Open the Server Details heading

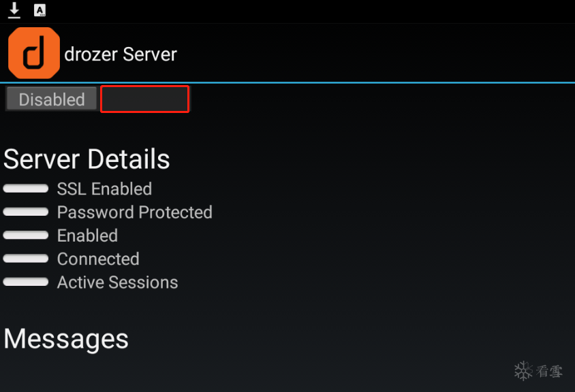coord(87,159)
